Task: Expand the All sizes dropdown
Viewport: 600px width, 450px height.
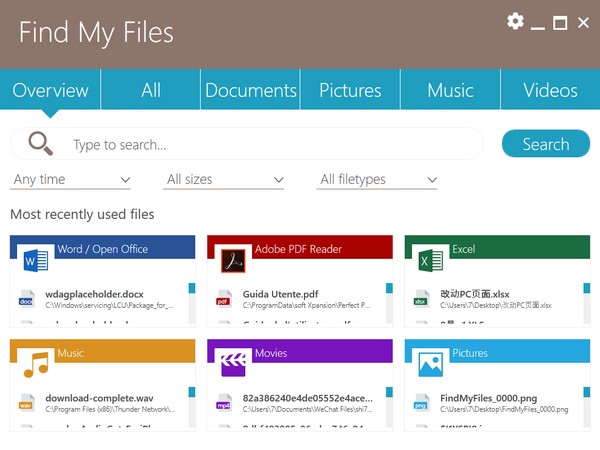Action: tap(223, 179)
